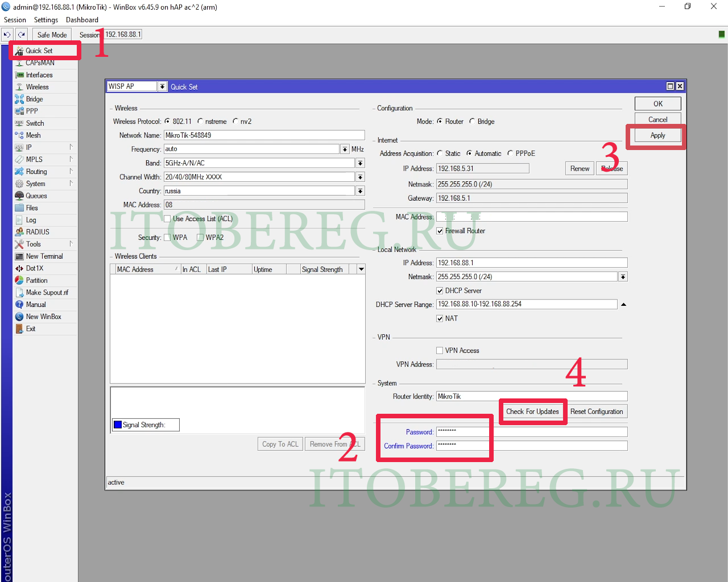Open the Queues icon in sidebar
728x582 pixels.
point(19,196)
